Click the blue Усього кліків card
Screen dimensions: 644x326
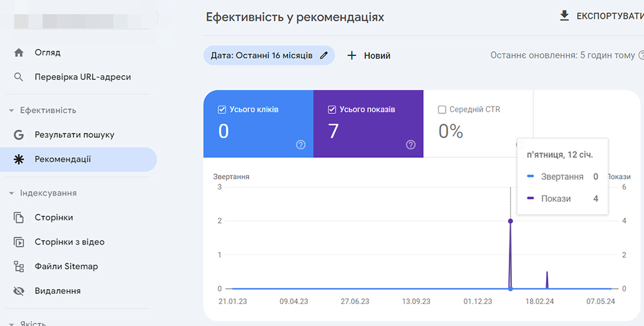coord(258,124)
